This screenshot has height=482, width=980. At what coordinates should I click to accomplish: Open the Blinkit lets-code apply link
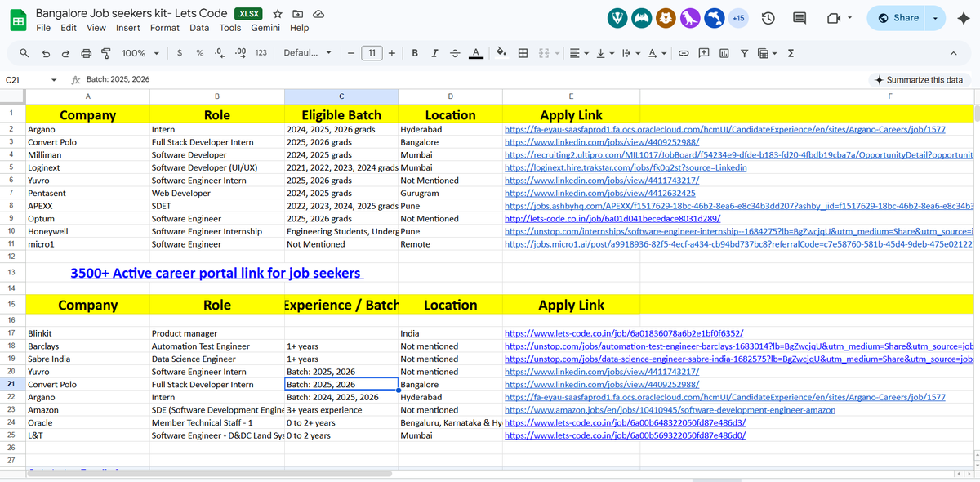pyautogui.click(x=624, y=333)
